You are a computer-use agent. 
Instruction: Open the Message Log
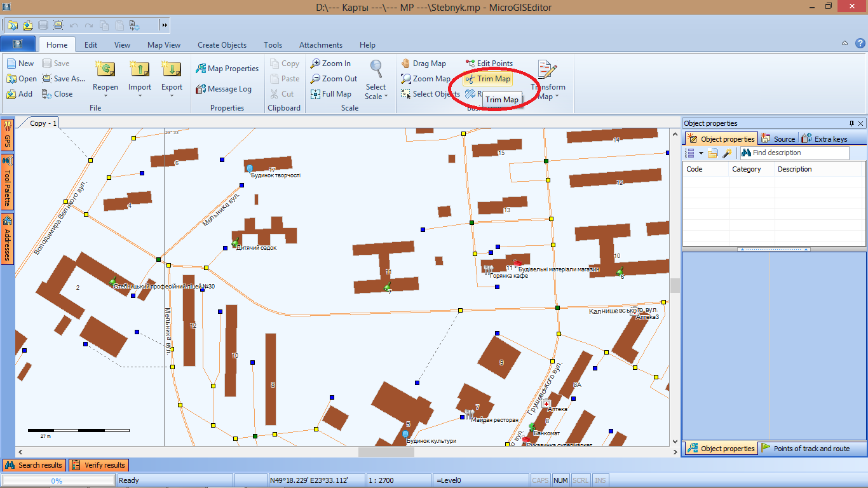pos(200,90)
